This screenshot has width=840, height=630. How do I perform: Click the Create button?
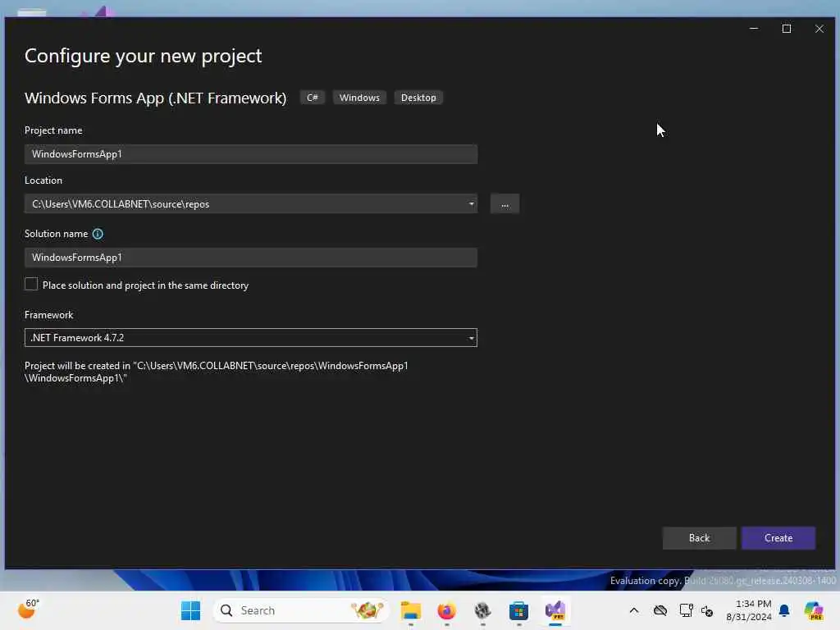point(778,538)
